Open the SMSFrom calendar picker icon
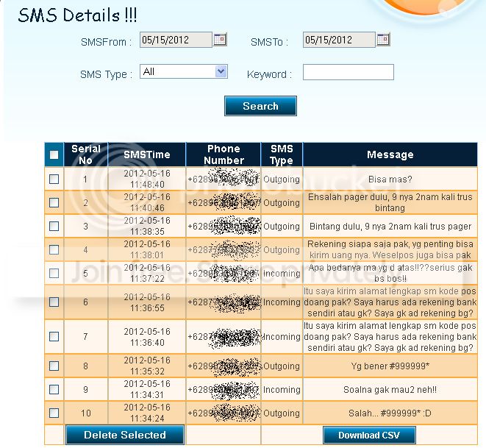Viewport: 486px width, 448px height. (x=220, y=40)
